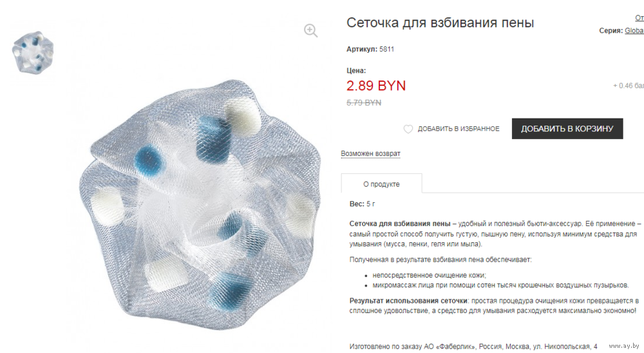The image size is (644, 353).
Task: Click the bullet item непосредственное очищение кожи
Action: (429, 275)
